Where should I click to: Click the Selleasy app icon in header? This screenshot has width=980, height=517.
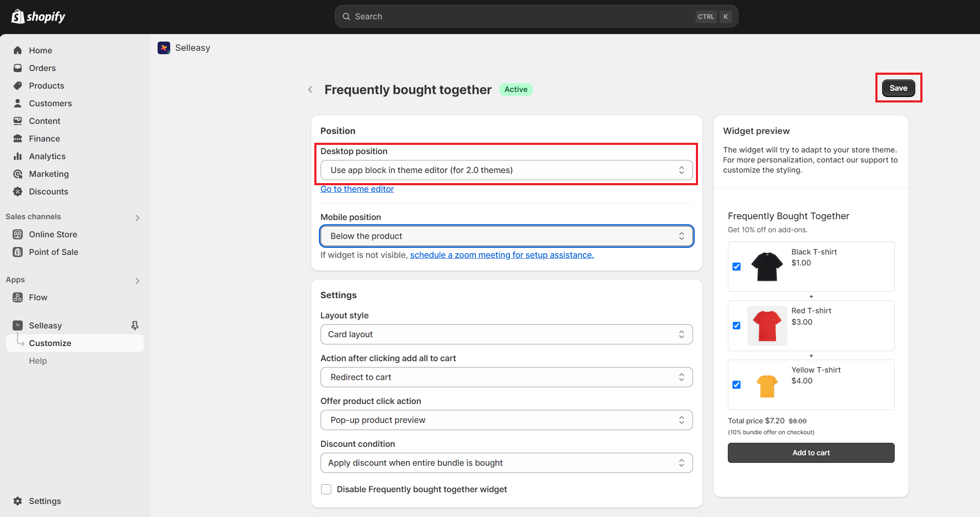click(164, 48)
